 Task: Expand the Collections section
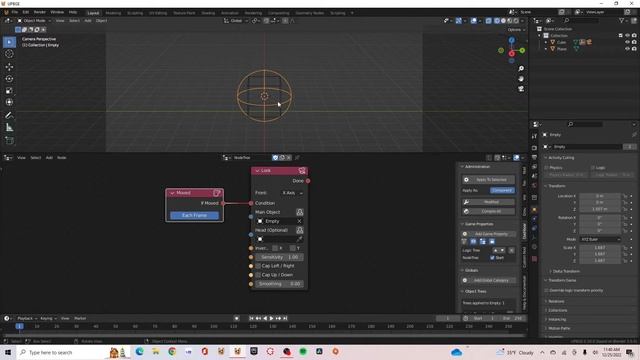[556, 311]
